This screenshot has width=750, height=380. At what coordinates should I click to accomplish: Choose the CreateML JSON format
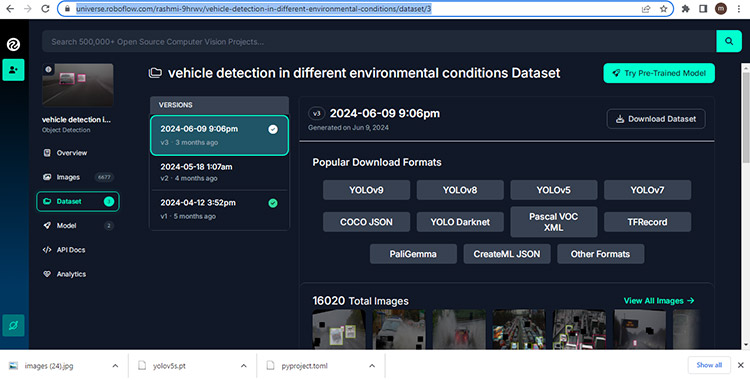coord(507,254)
